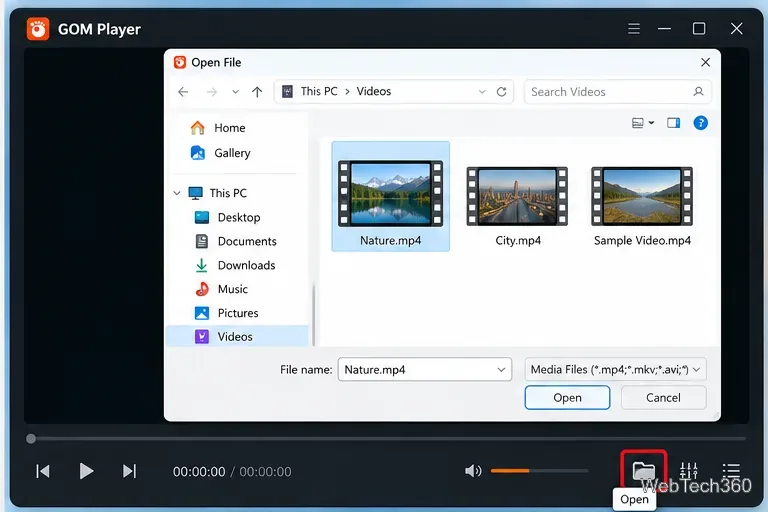
Task: Open the equalizer control panel icon
Action: pos(689,471)
